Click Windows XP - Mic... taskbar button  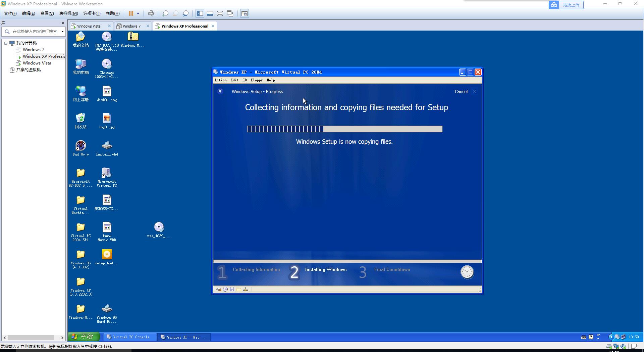click(184, 337)
